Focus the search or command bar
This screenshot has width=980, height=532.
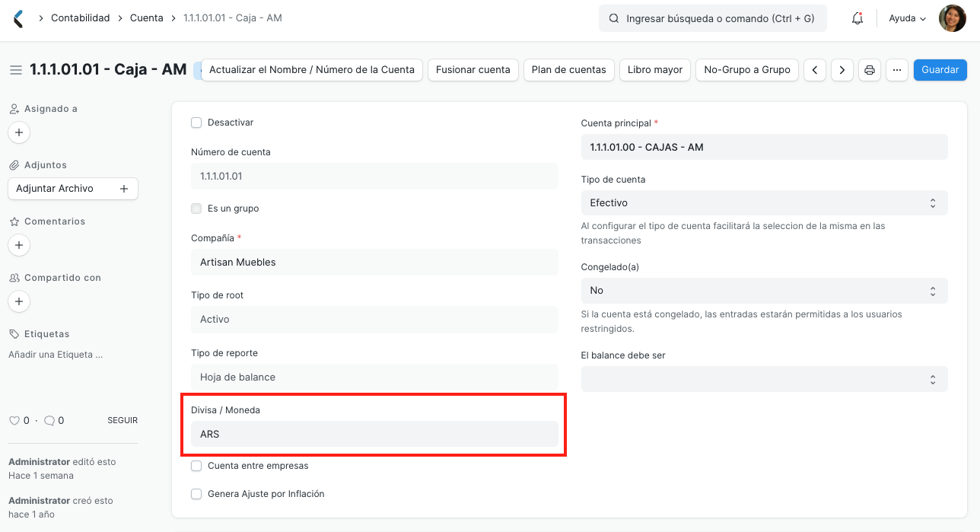coord(713,18)
